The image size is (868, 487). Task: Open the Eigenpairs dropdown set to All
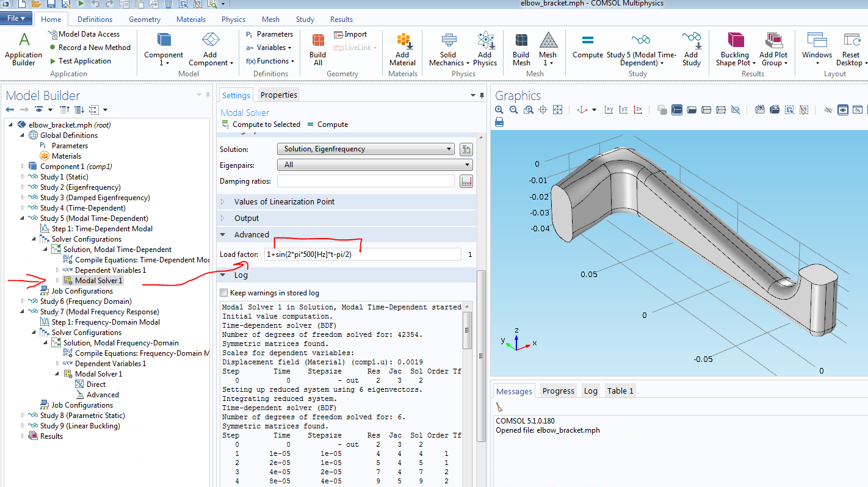click(375, 165)
